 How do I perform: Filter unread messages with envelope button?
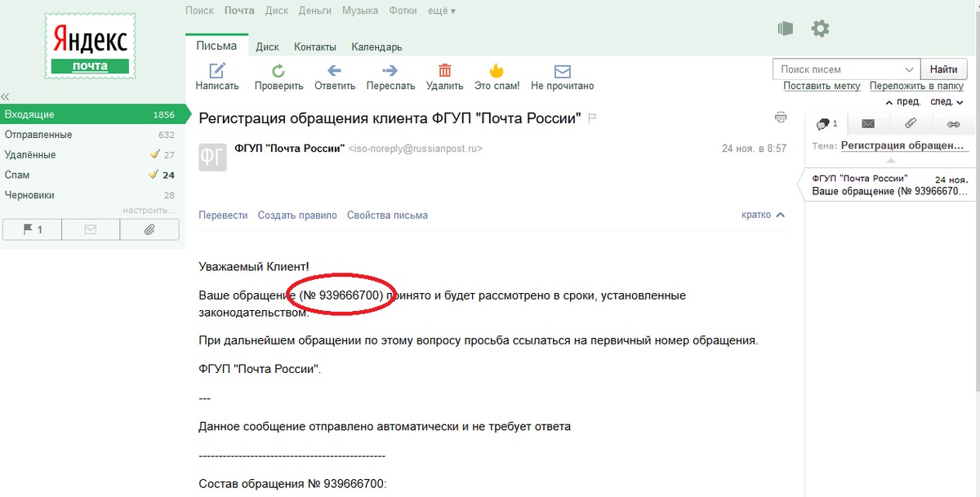pos(90,230)
